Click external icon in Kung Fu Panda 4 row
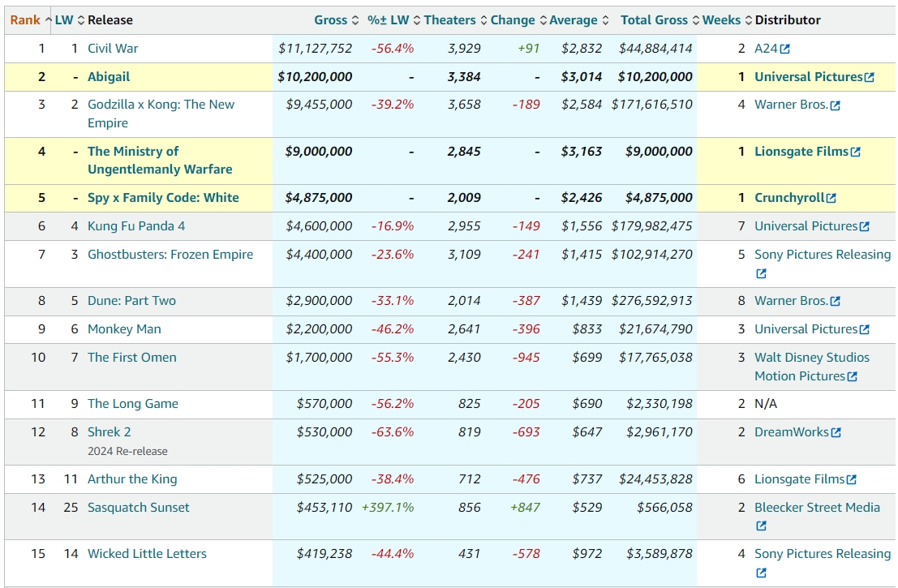 coord(865,227)
